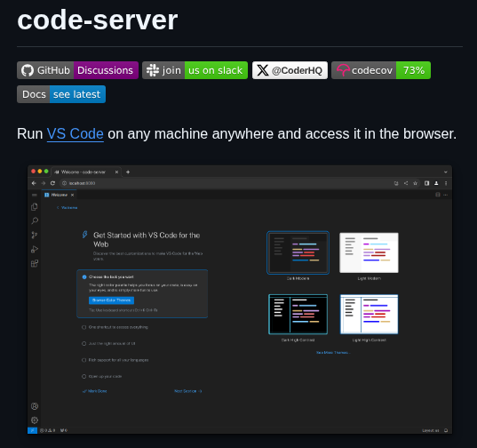This screenshot has height=448, width=477.
Task: Click the browser back arrow
Action: (34, 183)
